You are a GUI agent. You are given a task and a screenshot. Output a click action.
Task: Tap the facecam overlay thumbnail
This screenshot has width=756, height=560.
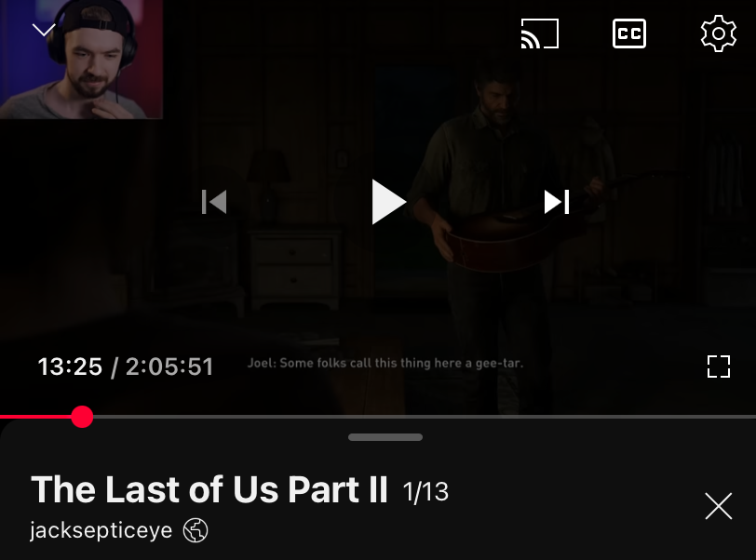(x=81, y=59)
